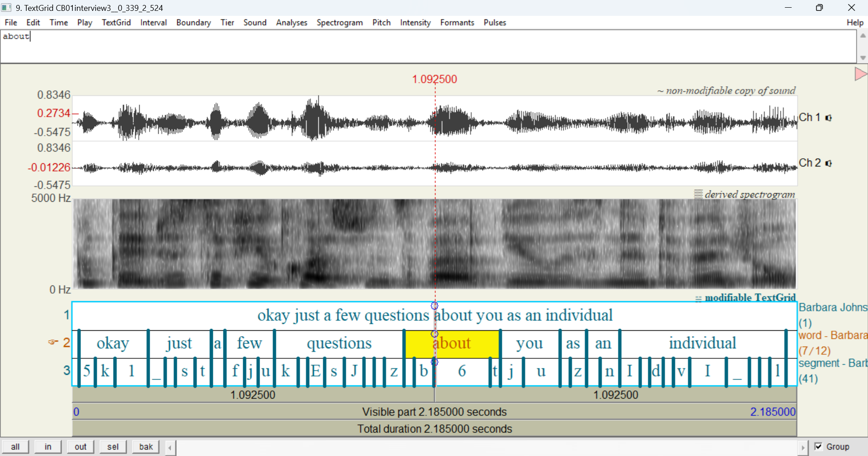This screenshot has height=456, width=868.
Task: Click the derived spectrogram label icon
Action: tap(698, 194)
